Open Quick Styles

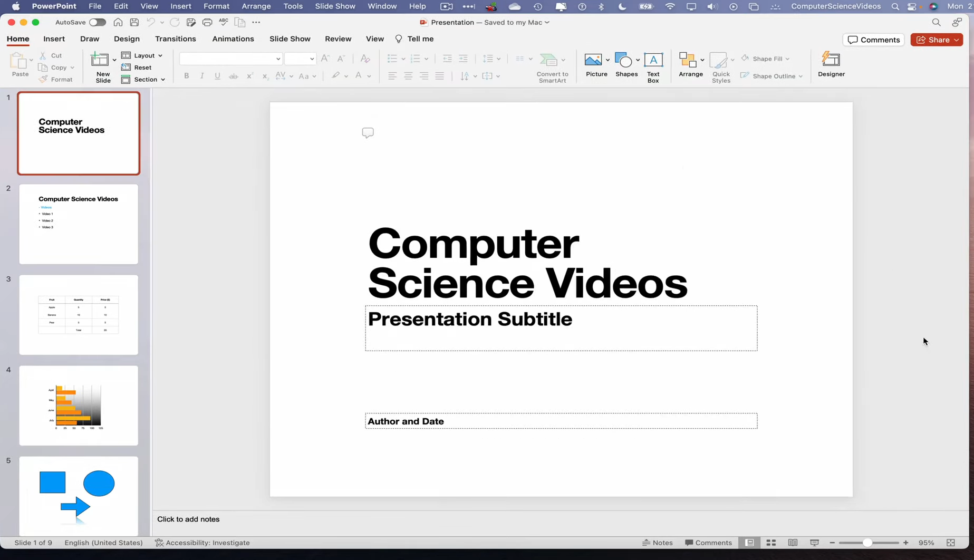tap(721, 67)
